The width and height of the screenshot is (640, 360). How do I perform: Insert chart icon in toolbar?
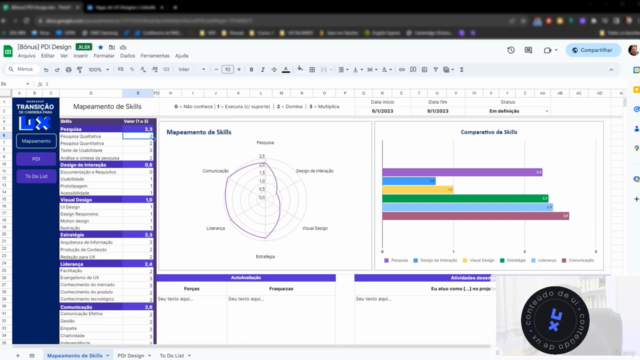[424, 70]
